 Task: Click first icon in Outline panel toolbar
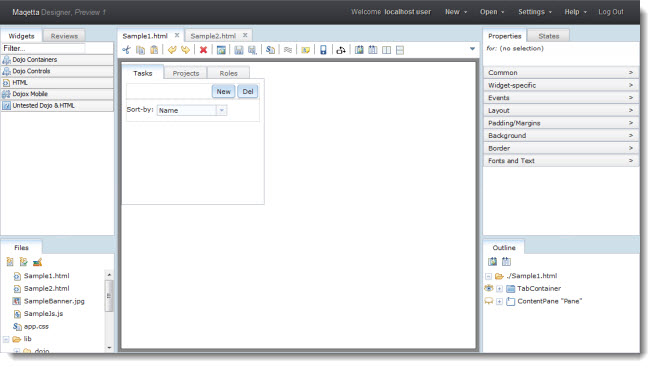click(493, 261)
